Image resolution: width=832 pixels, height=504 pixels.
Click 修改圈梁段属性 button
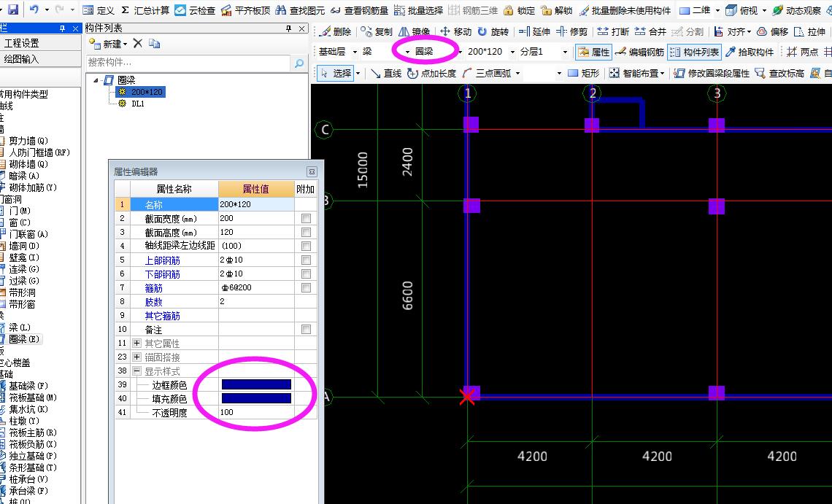712,73
